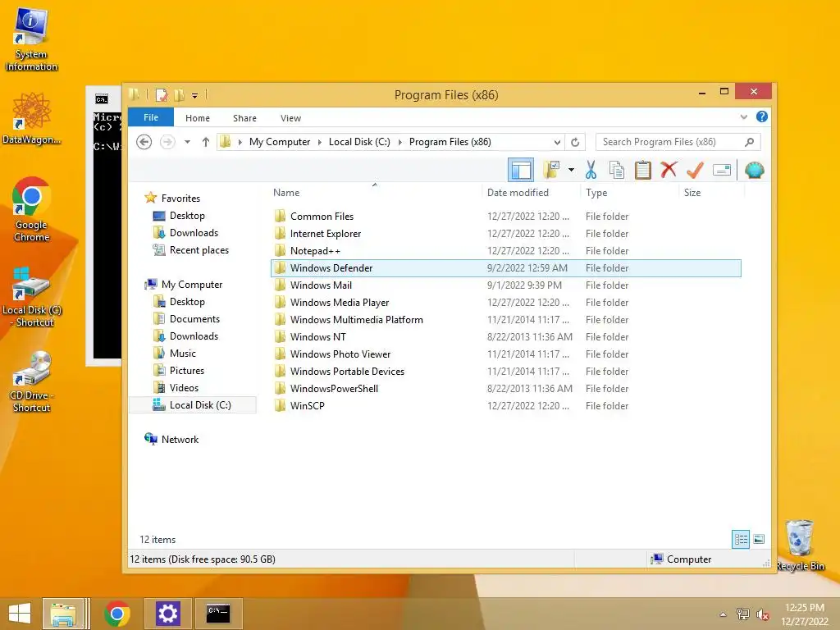Image resolution: width=840 pixels, height=630 pixels.
Task: Open the Start button on taskbar
Action: click(x=20, y=614)
